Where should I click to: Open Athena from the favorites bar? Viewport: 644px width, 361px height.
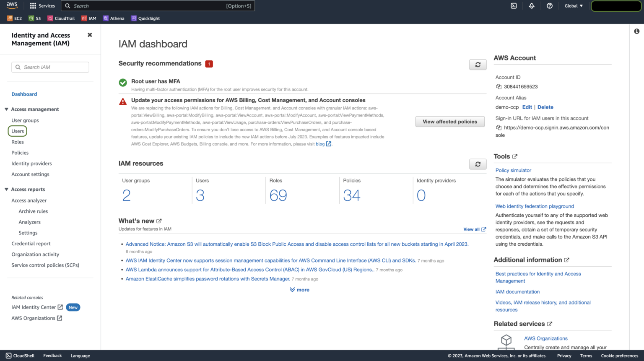(x=114, y=18)
